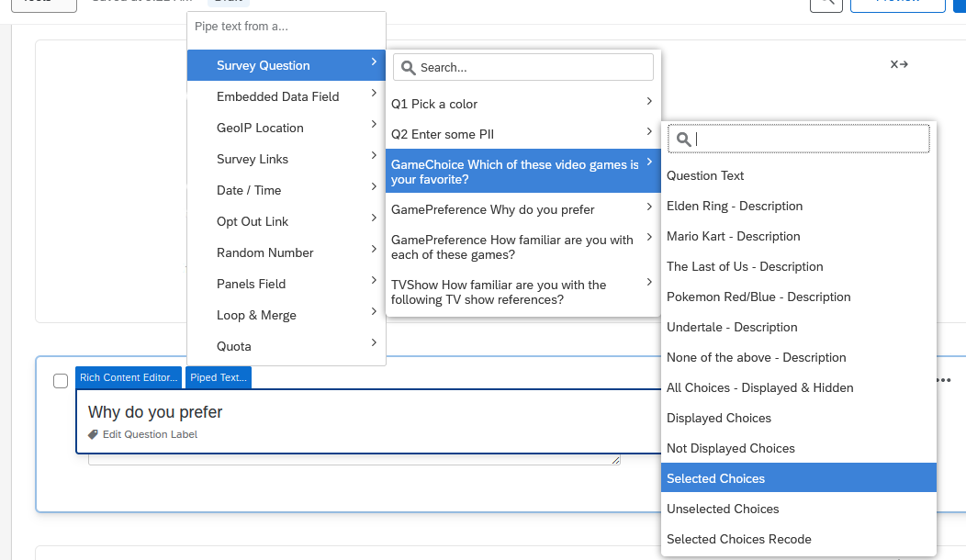Click the question options three-dots icon

(x=943, y=380)
